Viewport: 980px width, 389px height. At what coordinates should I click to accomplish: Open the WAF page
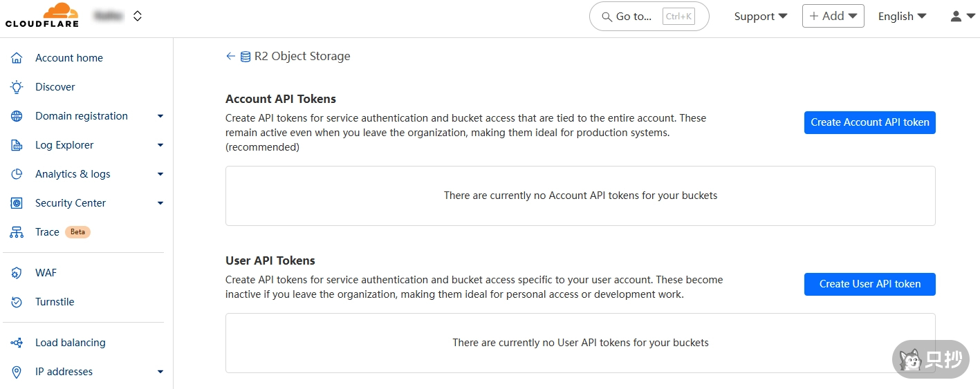coord(46,273)
